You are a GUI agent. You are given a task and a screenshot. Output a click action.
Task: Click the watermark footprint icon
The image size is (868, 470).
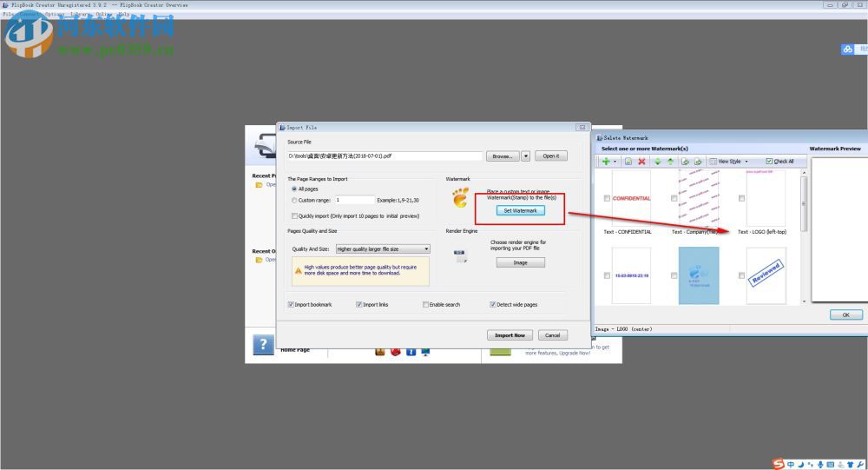(x=460, y=198)
